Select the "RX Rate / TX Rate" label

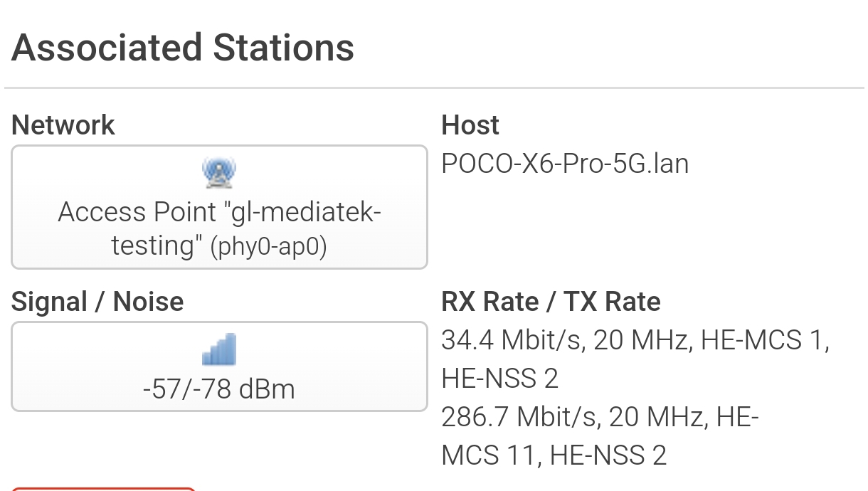[x=551, y=302]
